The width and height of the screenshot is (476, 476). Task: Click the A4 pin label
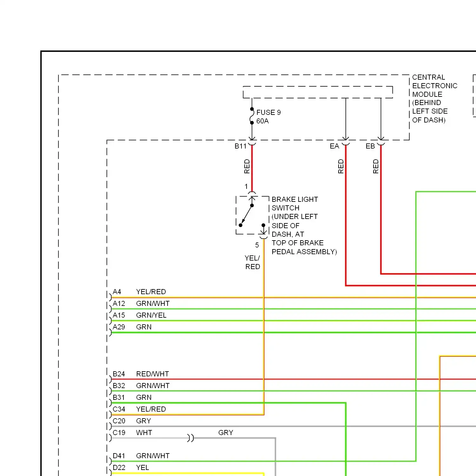pos(117,292)
